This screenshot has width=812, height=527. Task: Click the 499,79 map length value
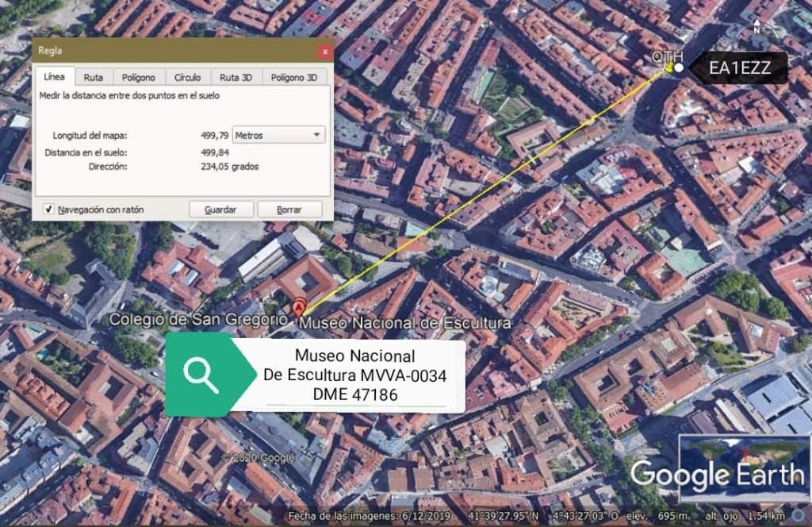pos(214,135)
